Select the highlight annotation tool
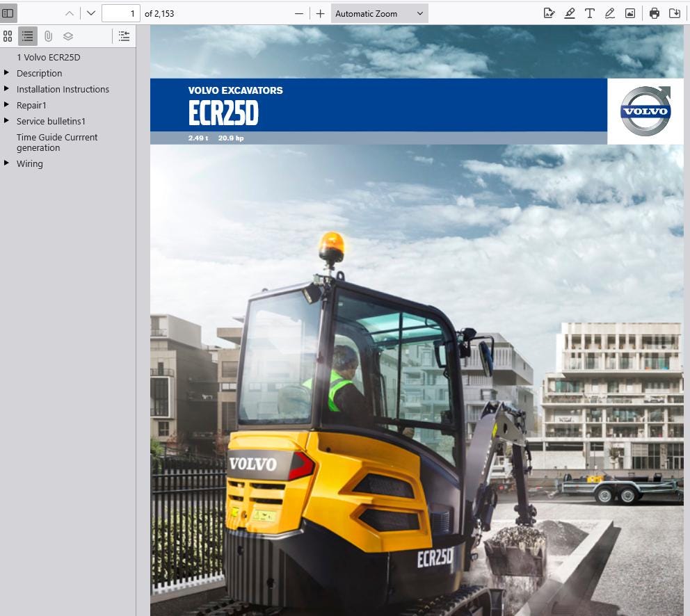 (570, 13)
